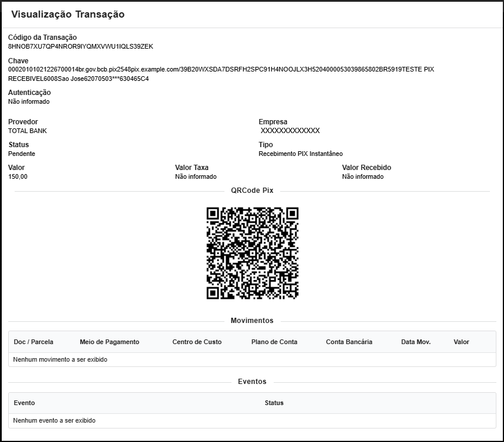Screen dimensions: 504x442
Task: Click 'Não informado' under Valor Taxa
Action: click(x=196, y=176)
